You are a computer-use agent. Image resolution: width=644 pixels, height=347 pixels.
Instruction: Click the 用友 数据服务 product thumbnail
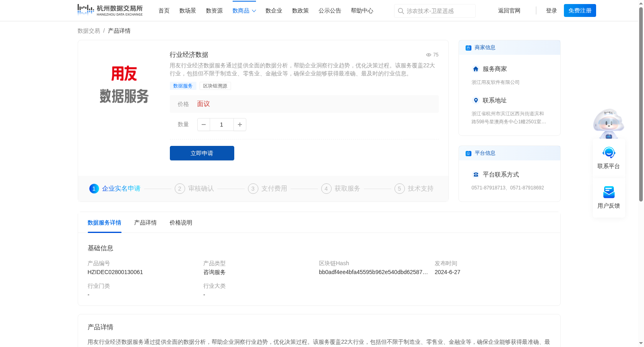[124, 85]
